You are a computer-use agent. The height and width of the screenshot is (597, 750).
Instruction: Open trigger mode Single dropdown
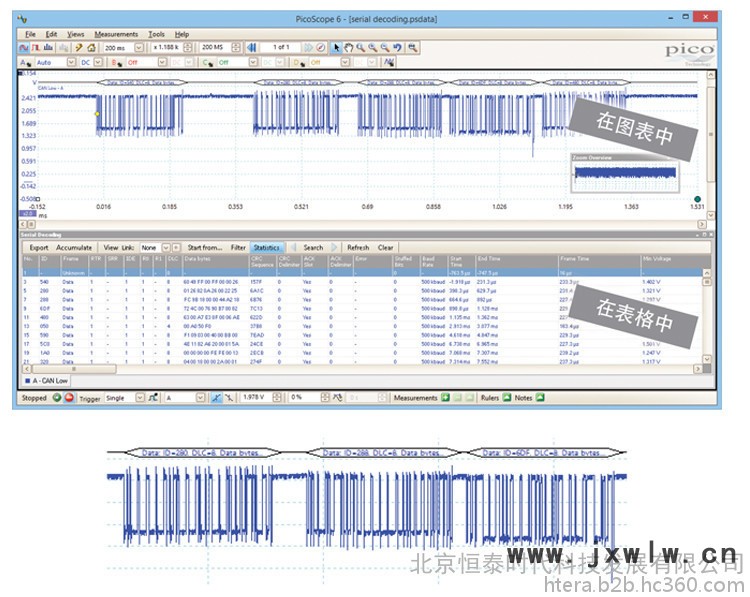click(x=140, y=398)
